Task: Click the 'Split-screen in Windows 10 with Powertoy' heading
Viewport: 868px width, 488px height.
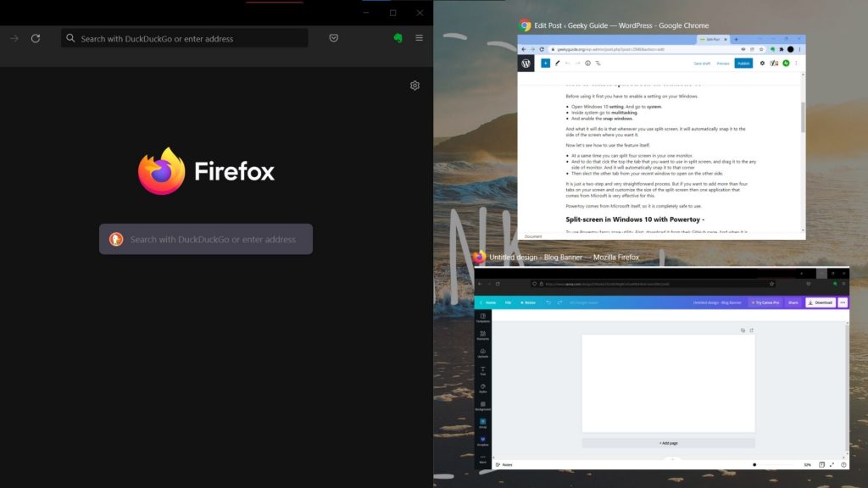Action: [x=635, y=219]
